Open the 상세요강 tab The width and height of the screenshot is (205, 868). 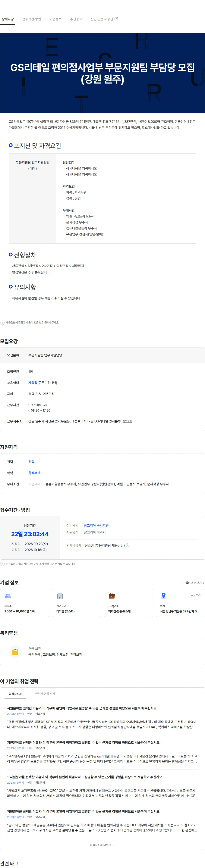pyautogui.click(x=8, y=19)
